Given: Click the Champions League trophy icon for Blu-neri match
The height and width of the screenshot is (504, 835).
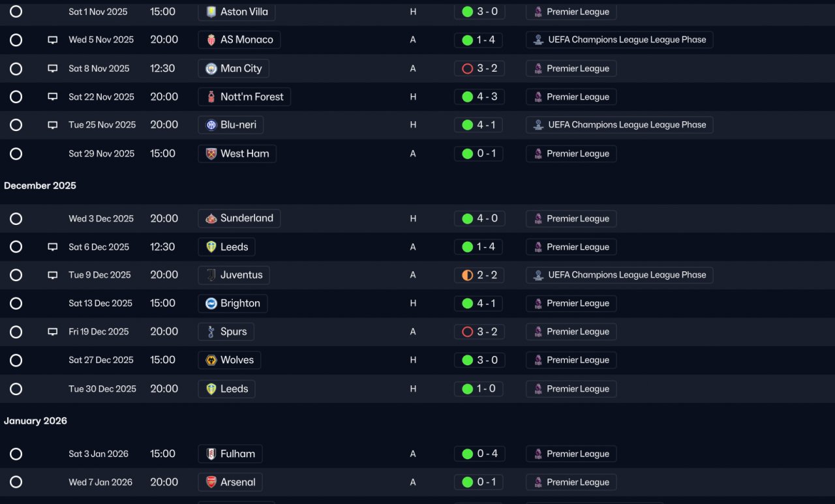Looking at the screenshot, I should pyautogui.click(x=538, y=125).
